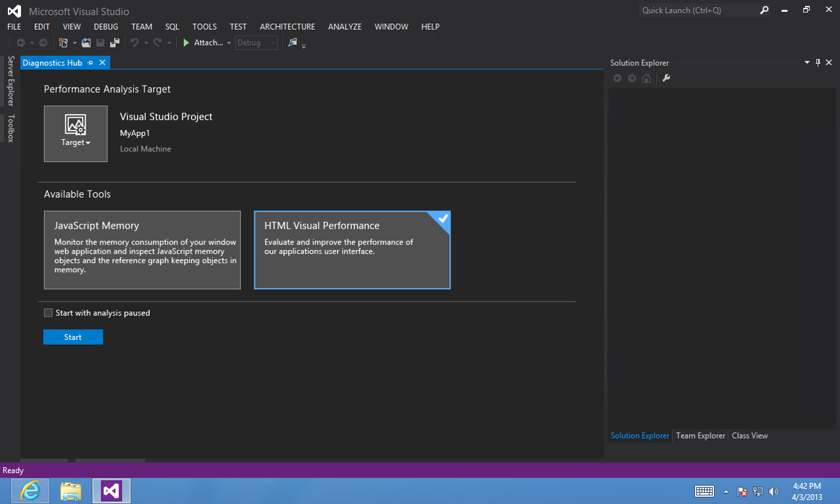Image resolution: width=840 pixels, height=504 pixels.
Task: Open the toolbar options overflow arrow
Action: [x=304, y=45]
